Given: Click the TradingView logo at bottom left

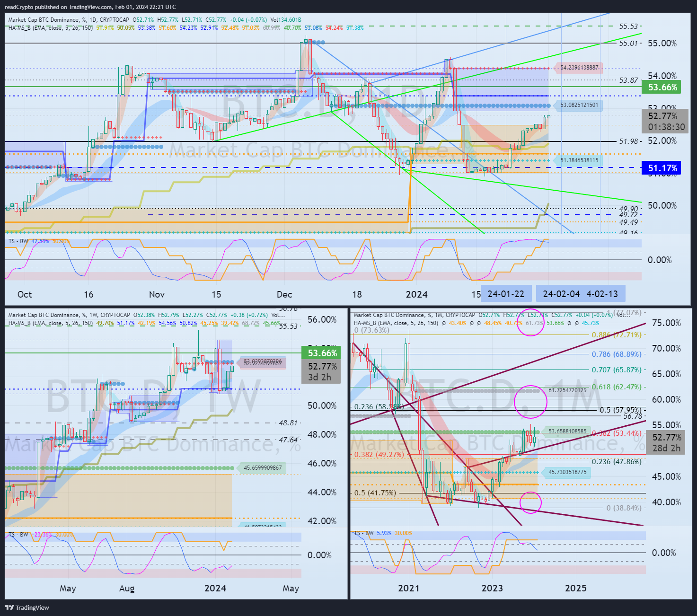Looking at the screenshot, I should click(27, 607).
